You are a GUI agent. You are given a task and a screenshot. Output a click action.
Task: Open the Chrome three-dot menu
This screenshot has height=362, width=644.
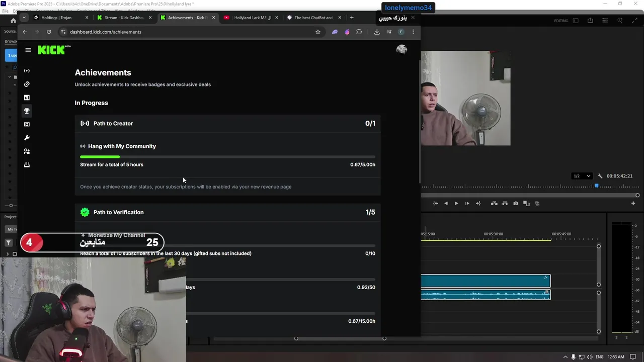tap(413, 32)
